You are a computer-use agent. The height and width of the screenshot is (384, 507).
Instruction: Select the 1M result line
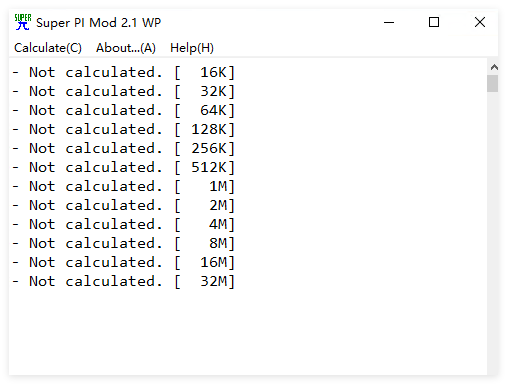(124, 186)
